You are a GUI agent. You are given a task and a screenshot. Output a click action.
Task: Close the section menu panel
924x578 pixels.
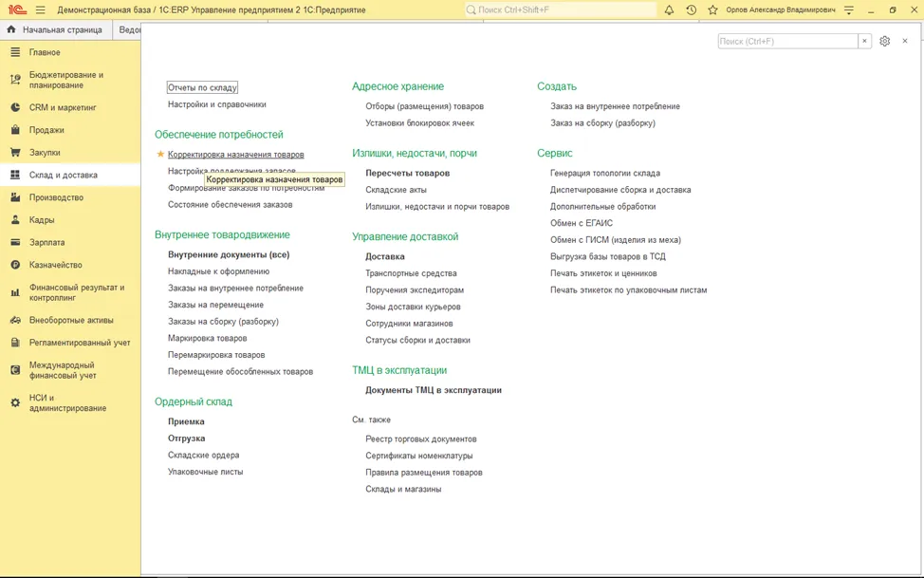coord(905,42)
